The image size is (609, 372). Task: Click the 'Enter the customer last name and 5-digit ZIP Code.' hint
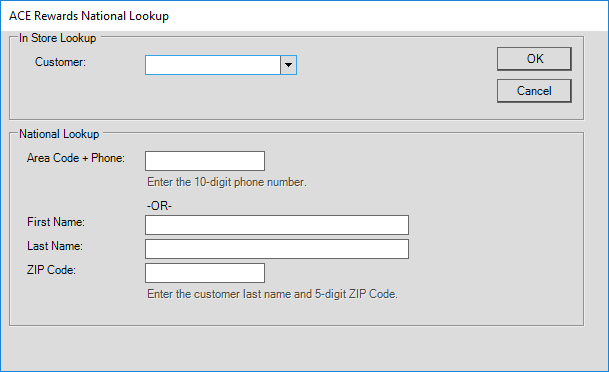272,294
